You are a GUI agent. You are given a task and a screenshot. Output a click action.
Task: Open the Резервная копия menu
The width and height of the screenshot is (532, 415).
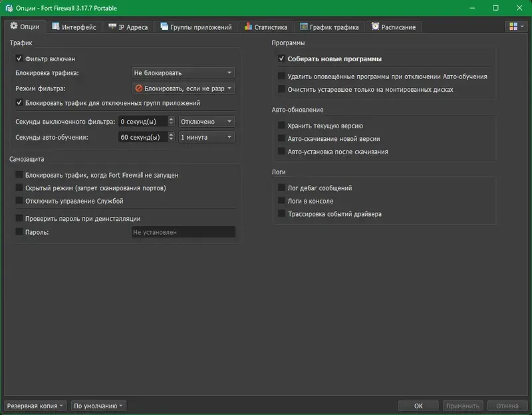(x=35, y=406)
